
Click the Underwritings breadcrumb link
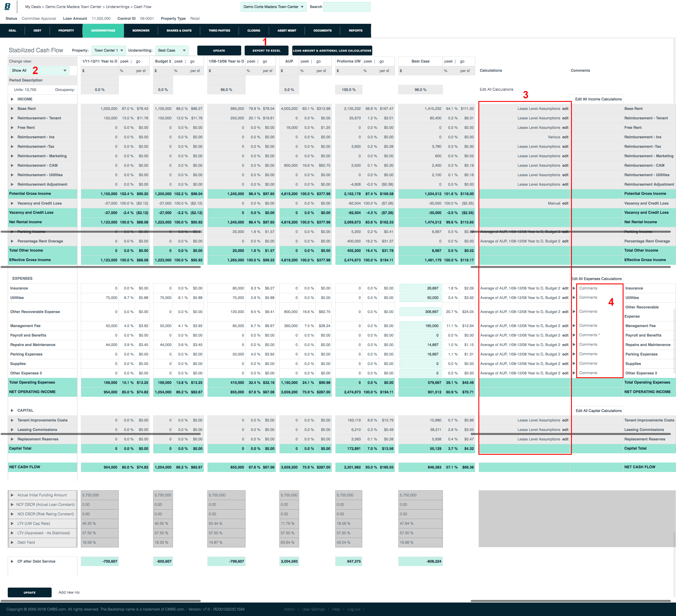117,7
